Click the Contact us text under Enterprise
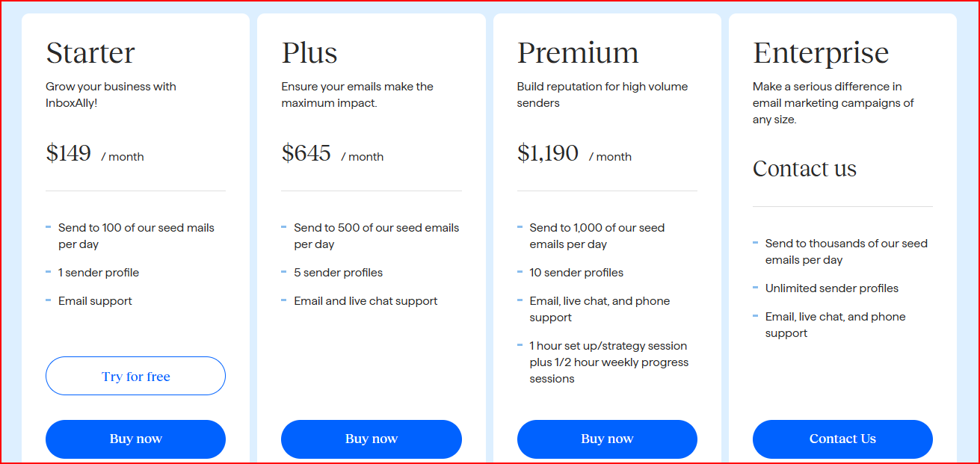980x464 pixels. coord(804,169)
